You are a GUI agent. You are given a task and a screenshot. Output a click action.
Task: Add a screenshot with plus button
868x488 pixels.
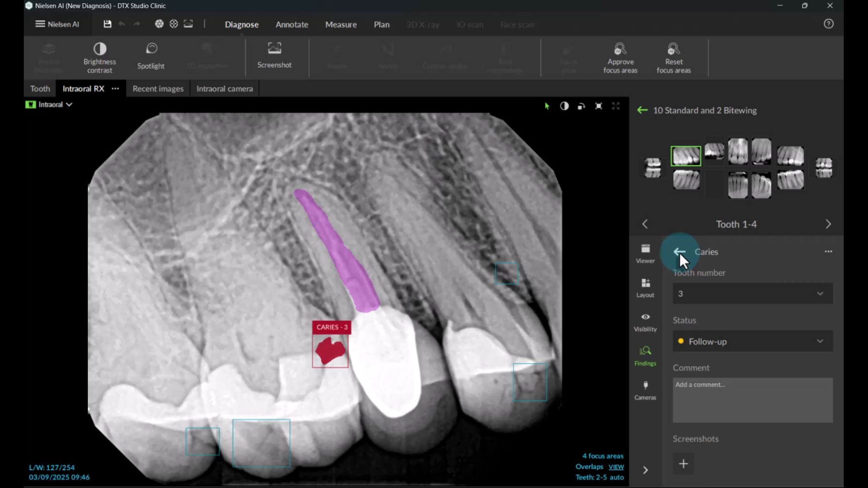tap(683, 464)
